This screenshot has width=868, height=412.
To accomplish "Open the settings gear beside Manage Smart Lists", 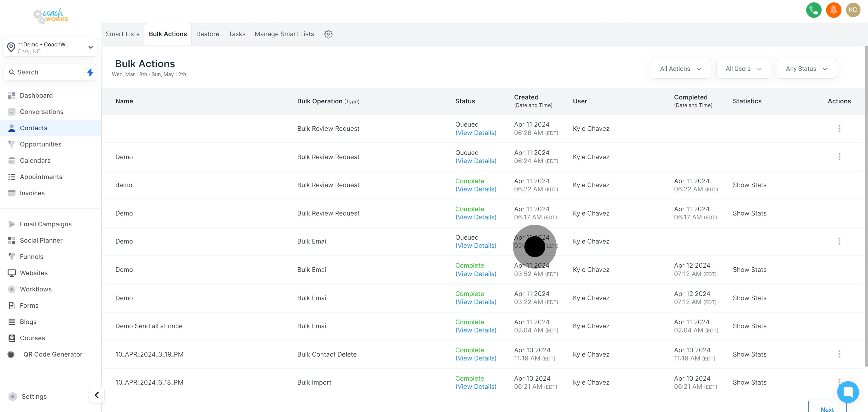I will pyautogui.click(x=328, y=34).
